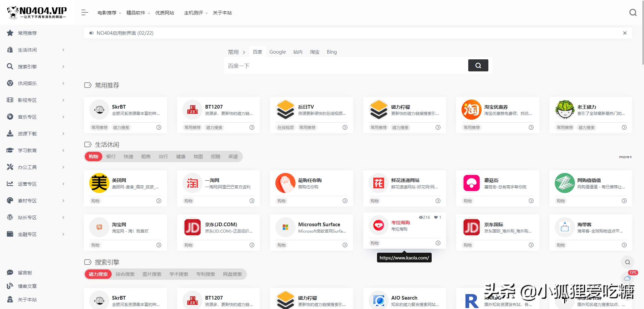Click the heart like icon on 考拉海购 card
Image resolution: width=644 pixels, height=309 pixels.
coord(436,218)
